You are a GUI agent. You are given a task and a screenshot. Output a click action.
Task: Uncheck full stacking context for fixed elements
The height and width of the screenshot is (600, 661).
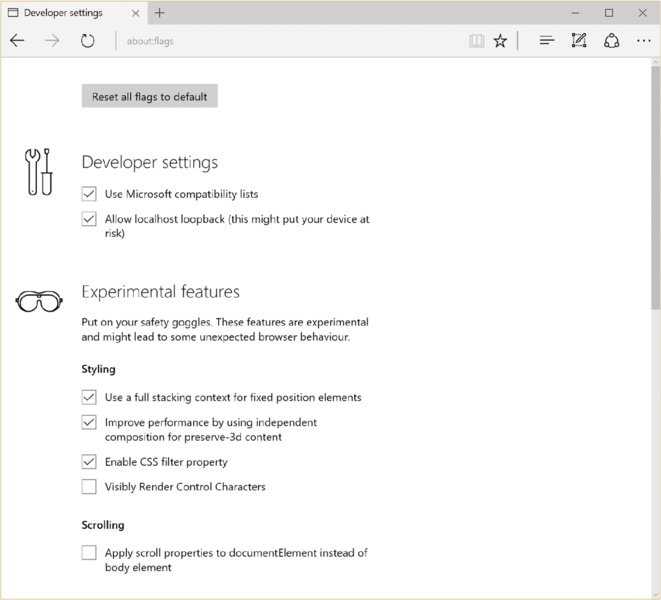(x=89, y=397)
